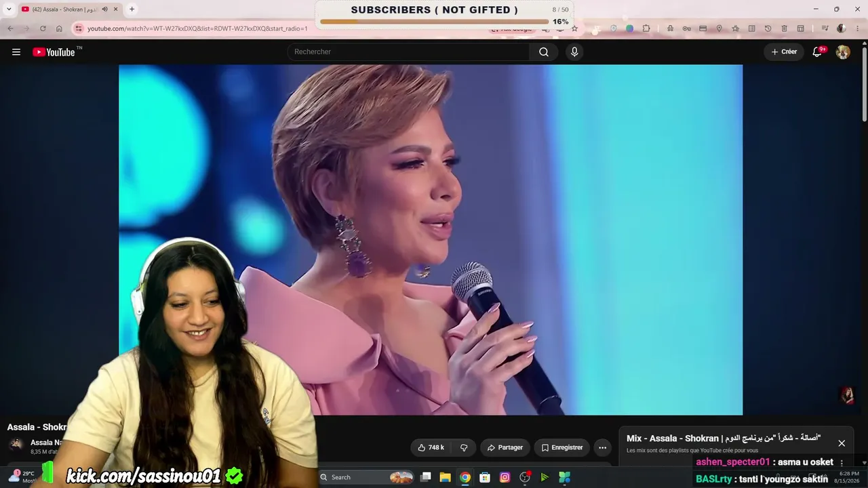Open the incognito-style extension icon in toolbar
This screenshot has height=488, width=868.
(x=670, y=28)
